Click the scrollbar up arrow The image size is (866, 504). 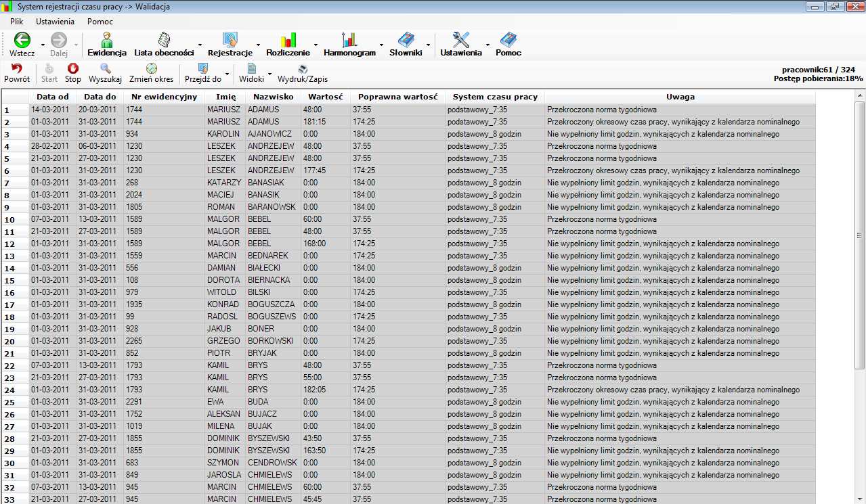click(860, 95)
